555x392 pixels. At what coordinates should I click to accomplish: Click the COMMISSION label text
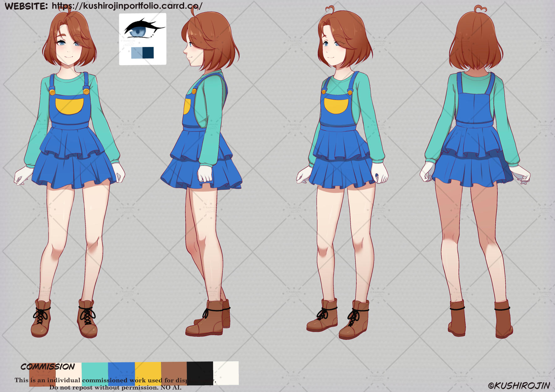coord(48,367)
